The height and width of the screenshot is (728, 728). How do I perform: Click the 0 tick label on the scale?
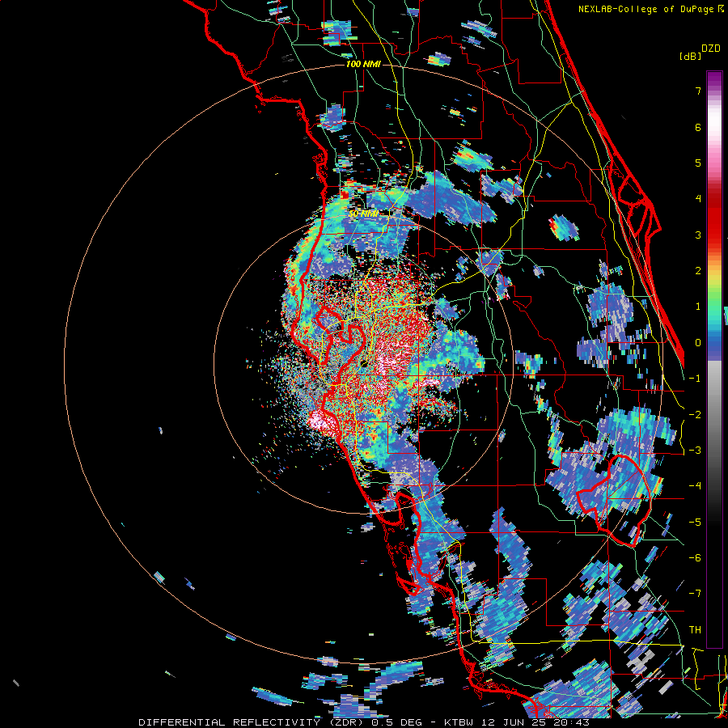[698, 343]
